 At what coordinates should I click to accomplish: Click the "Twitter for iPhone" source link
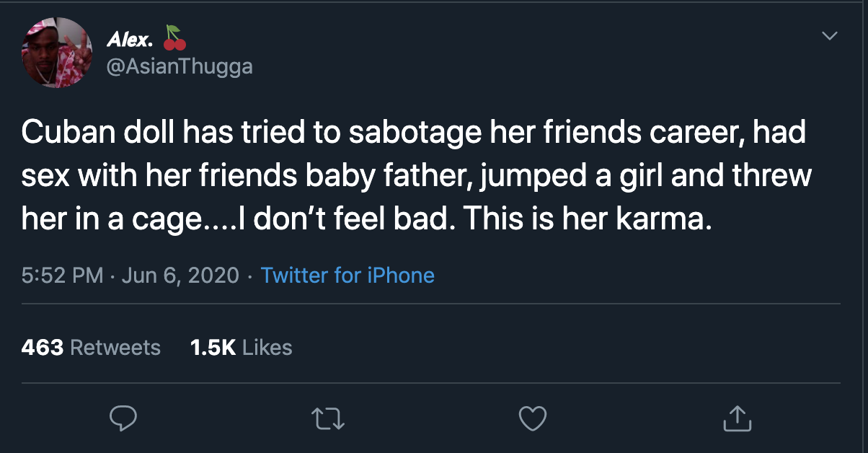[347, 275]
